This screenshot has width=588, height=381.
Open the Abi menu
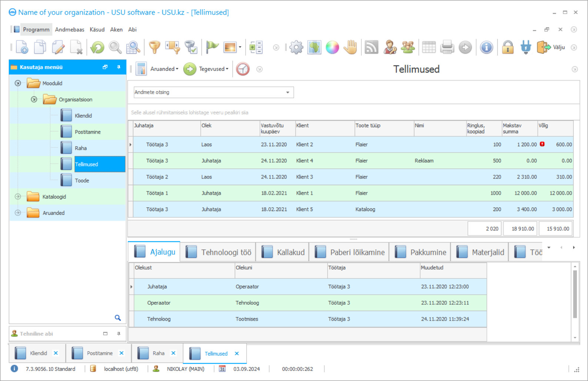(x=132, y=30)
